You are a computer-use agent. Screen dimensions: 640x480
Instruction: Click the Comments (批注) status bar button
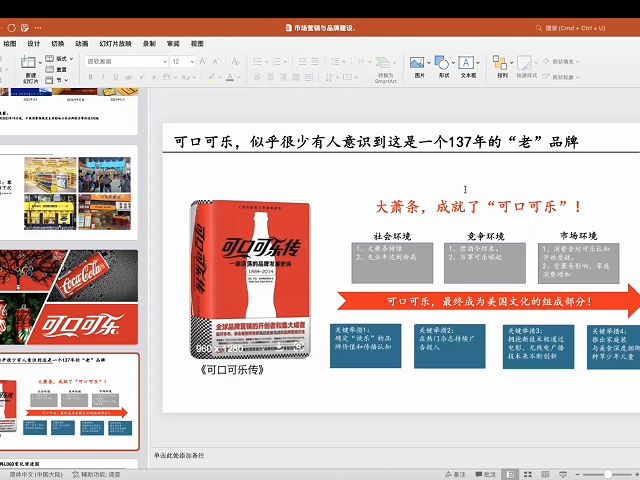coord(485,474)
